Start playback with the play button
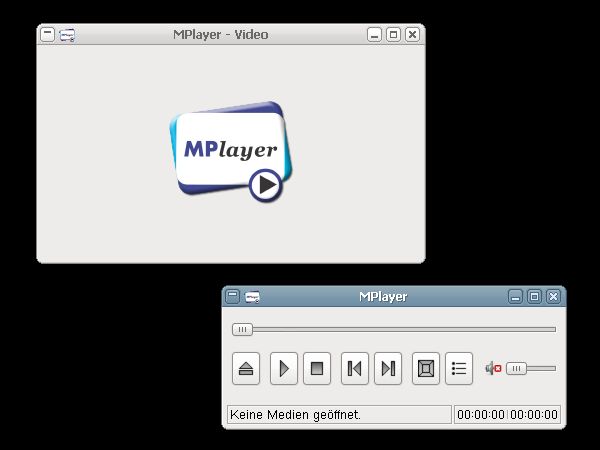600x450 pixels. point(284,368)
